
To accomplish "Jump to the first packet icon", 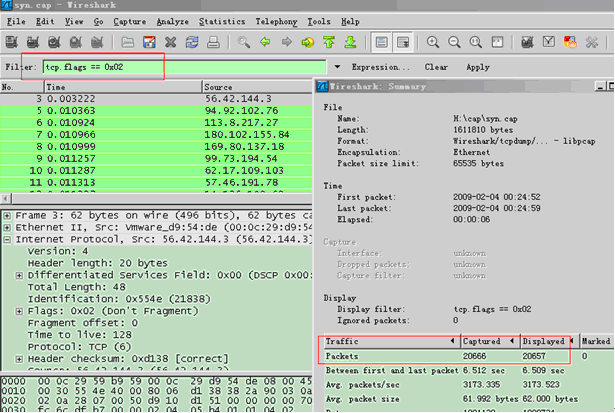I will click(x=329, y=42).
